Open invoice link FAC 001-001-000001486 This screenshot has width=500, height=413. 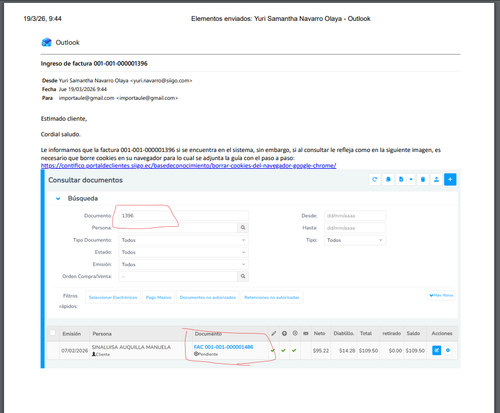223,347
